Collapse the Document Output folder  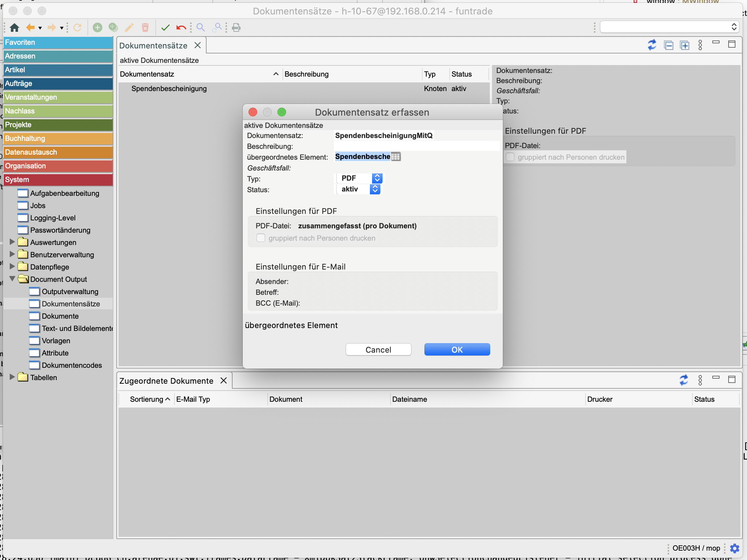pyautogui.click(x=12, y=279)
